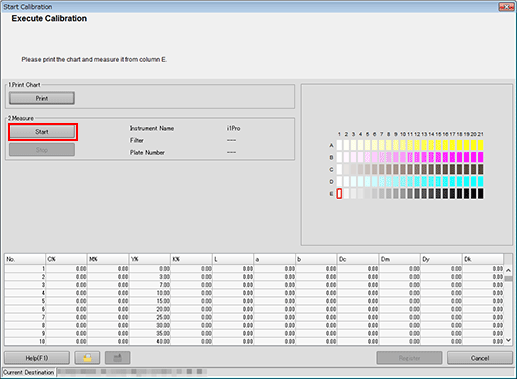Click the magenta patch B21 in chart
The height and width of the screenshot is (379, 517).
(480, 157)
